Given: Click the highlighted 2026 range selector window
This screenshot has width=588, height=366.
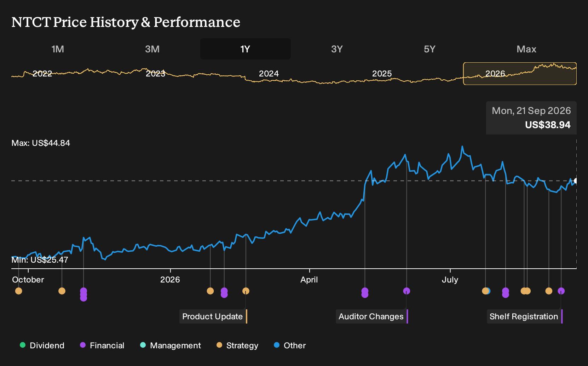Looking at the screenshot, I should pyautogui.click(x=520, y=74).
